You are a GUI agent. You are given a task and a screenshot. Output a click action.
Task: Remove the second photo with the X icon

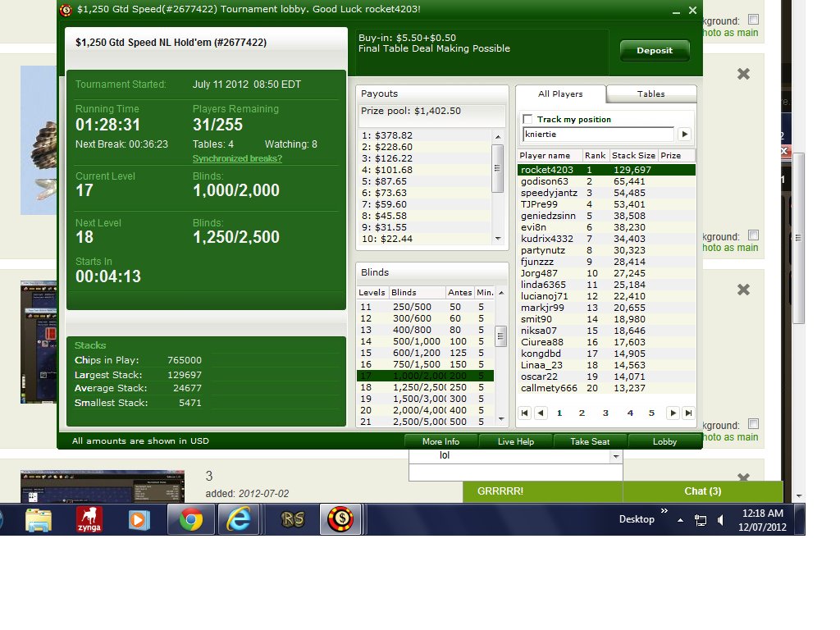coord(743,290)
